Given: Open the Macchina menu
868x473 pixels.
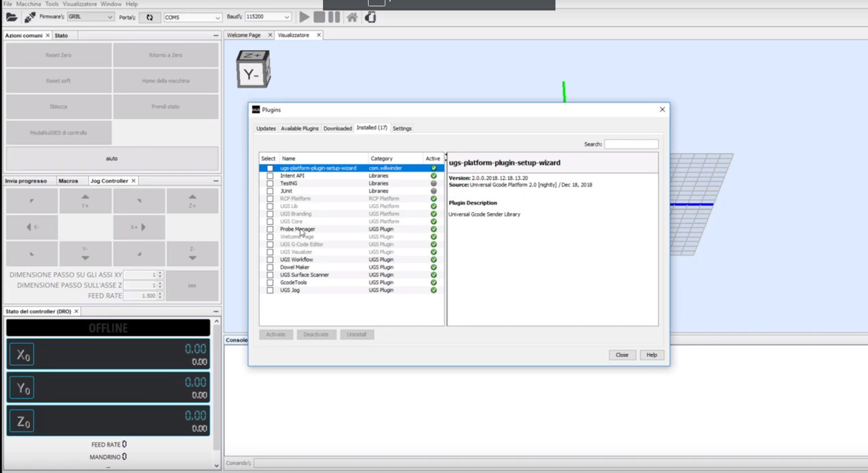Looking at the screenshot, I should pos(28,4).
